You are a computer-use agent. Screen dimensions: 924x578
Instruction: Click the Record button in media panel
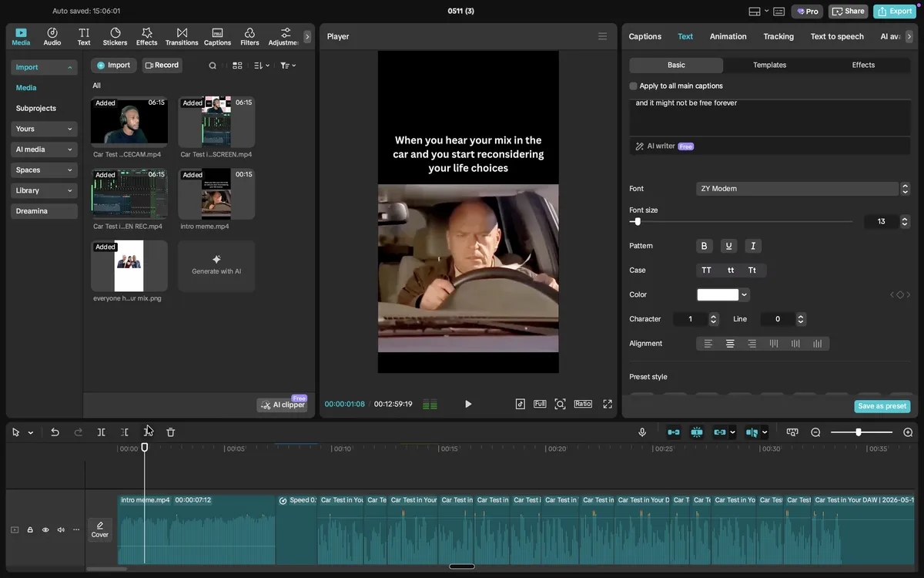click(162, 66)
